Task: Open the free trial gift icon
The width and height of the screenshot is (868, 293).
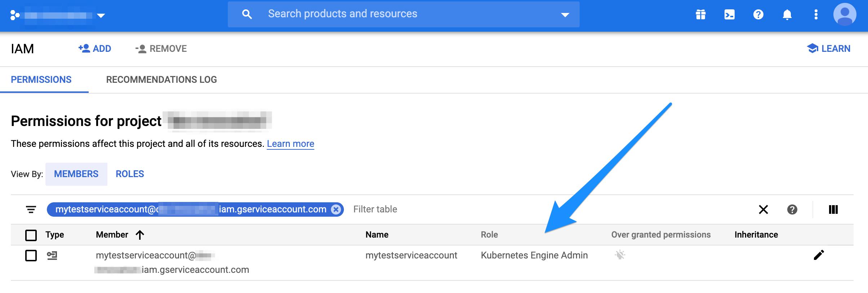Action: pyautogui.click(x=700, y=15)
